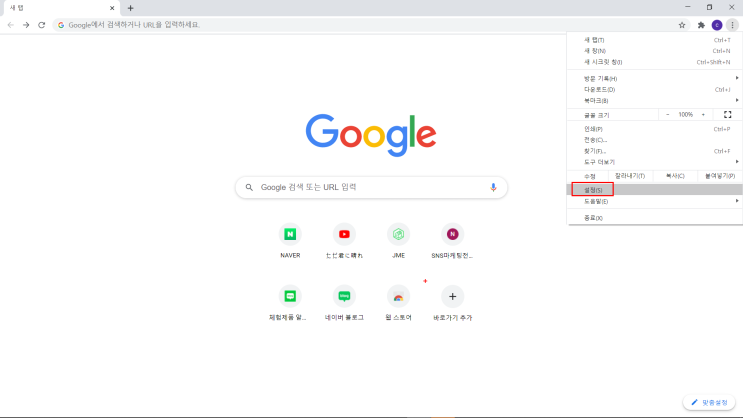Decrease zoom with the minus button
This screenshot has width=743, height=418.
668,115
